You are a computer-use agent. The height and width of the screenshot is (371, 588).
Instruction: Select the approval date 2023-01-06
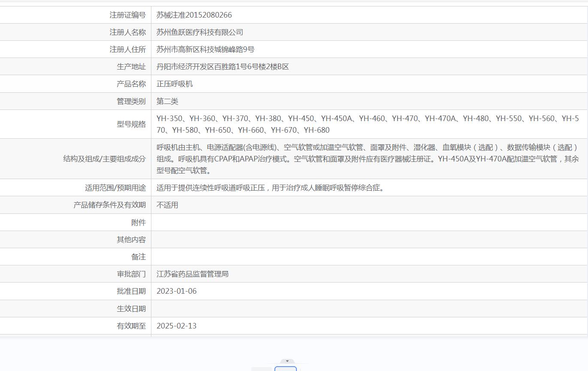[x=177, y=291]
